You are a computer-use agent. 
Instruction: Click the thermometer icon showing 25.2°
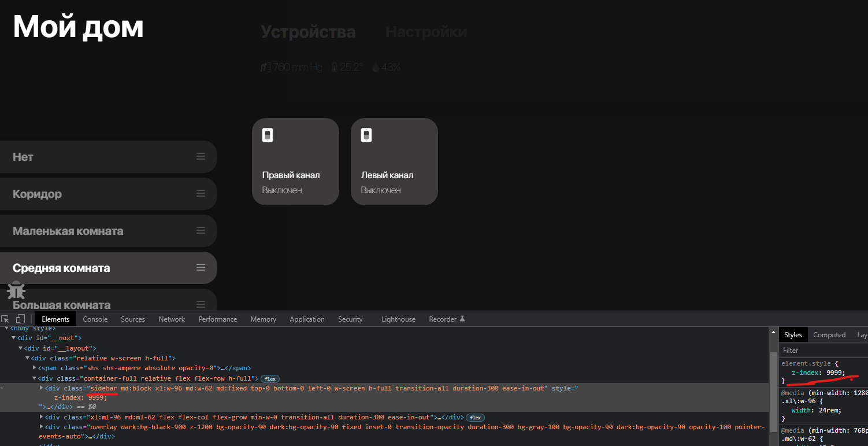pos(334,67)
